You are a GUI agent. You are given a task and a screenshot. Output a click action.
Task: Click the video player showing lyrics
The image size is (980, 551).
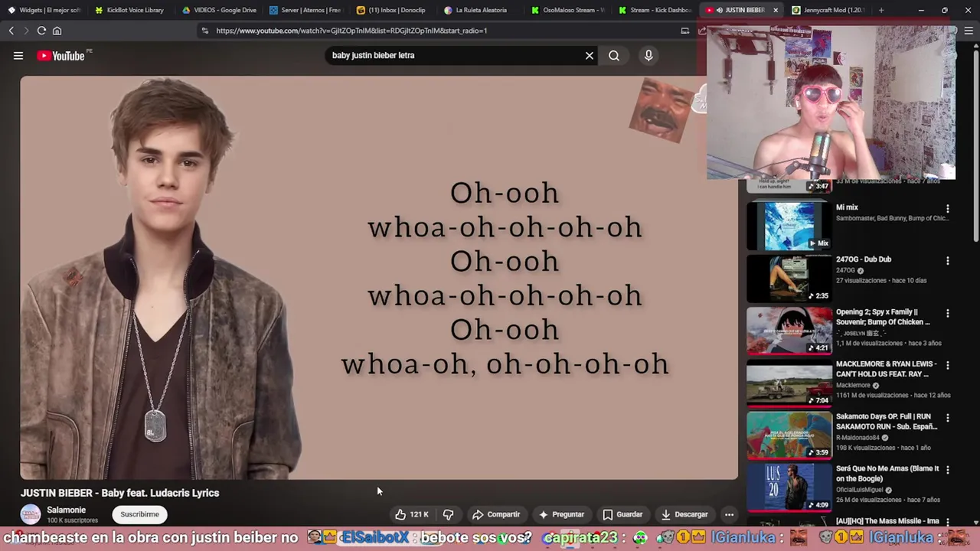click(x=379, y=277)
